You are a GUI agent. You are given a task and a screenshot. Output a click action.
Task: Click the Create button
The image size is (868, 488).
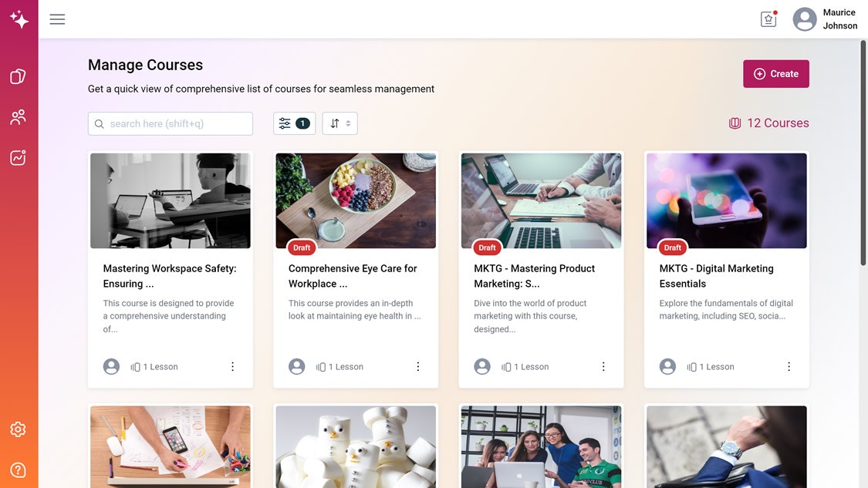pyautogui.click(x=775, y=73)
